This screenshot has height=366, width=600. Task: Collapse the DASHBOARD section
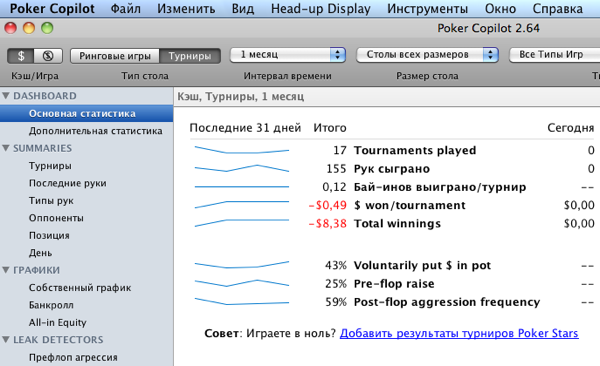(6, 96)
